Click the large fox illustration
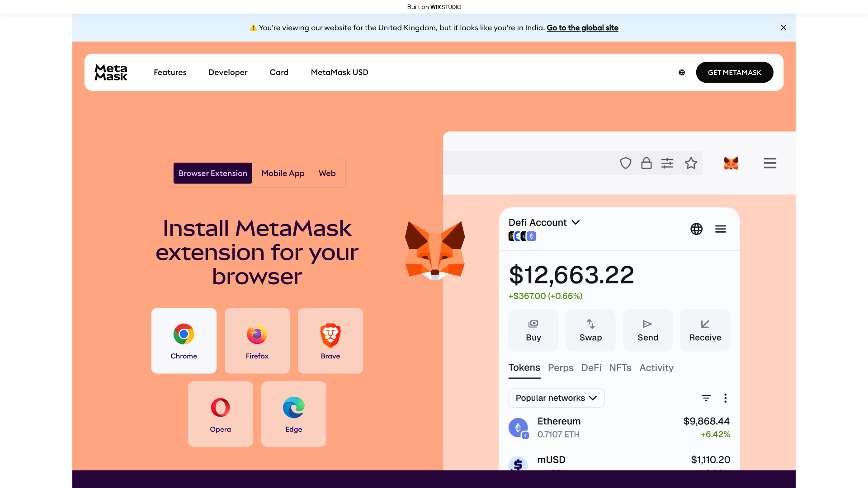 [435, 250]
